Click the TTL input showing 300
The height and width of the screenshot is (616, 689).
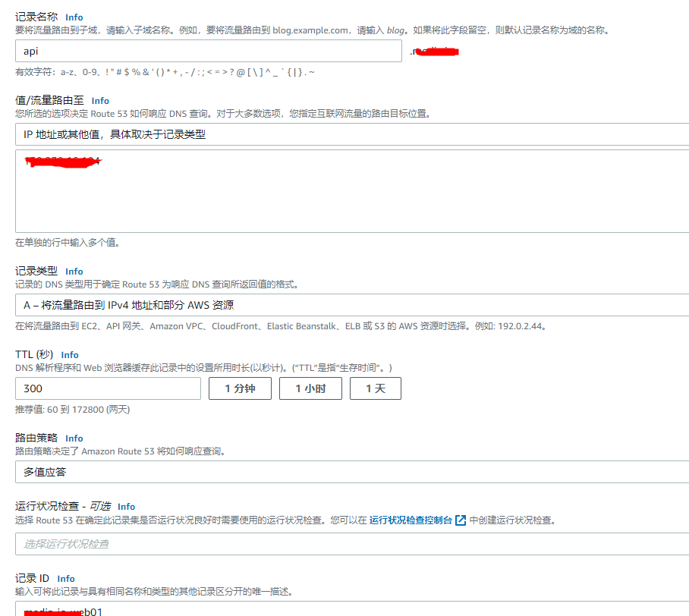pos(109,388)
